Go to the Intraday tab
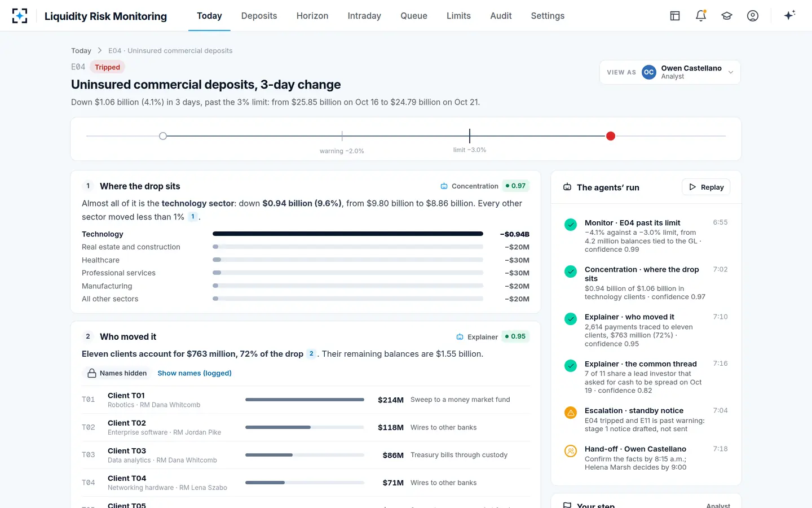Image resolution: width=812 pixels, height=508 pixels. click(x=364, y=16)
